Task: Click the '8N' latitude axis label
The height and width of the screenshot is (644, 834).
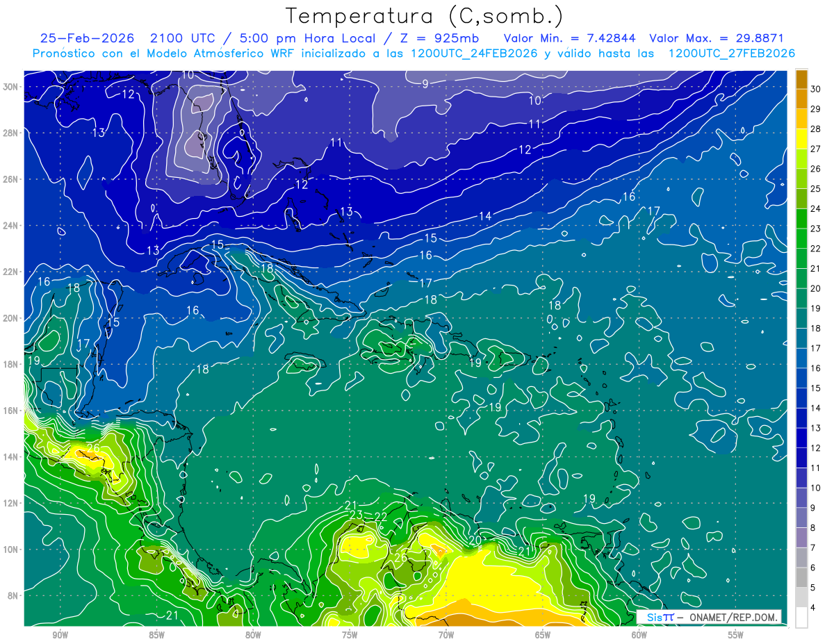Action: [13, 595]
